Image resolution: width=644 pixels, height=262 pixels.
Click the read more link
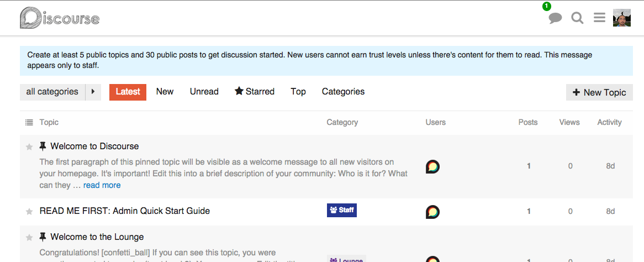point(102,185)
